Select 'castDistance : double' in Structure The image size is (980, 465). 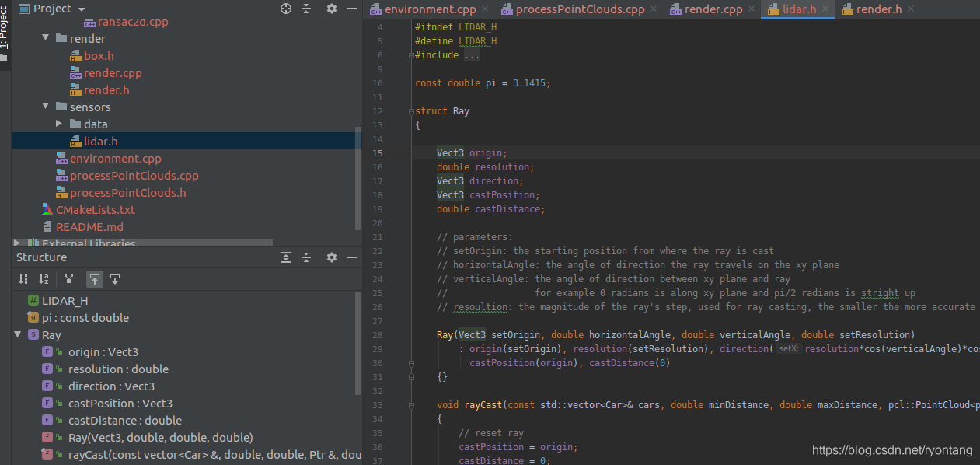[125, 420]
